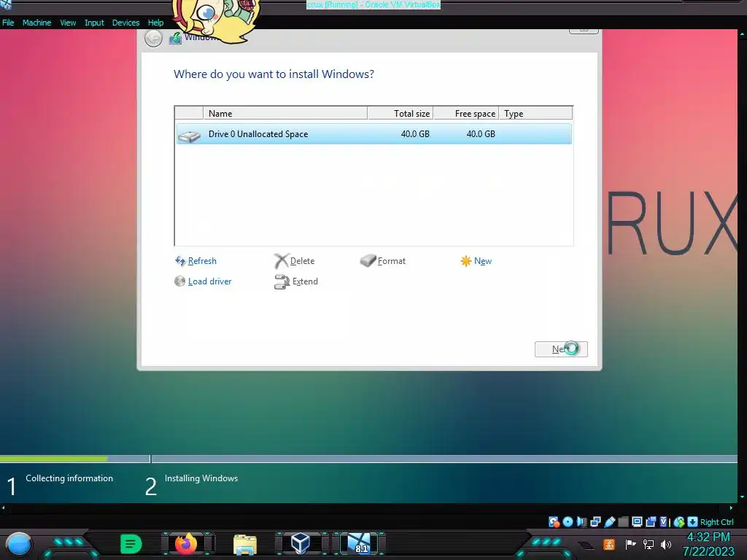Viewport: 747px width, 560px height.
Task: Click the Load driver link
Action: 209,281
